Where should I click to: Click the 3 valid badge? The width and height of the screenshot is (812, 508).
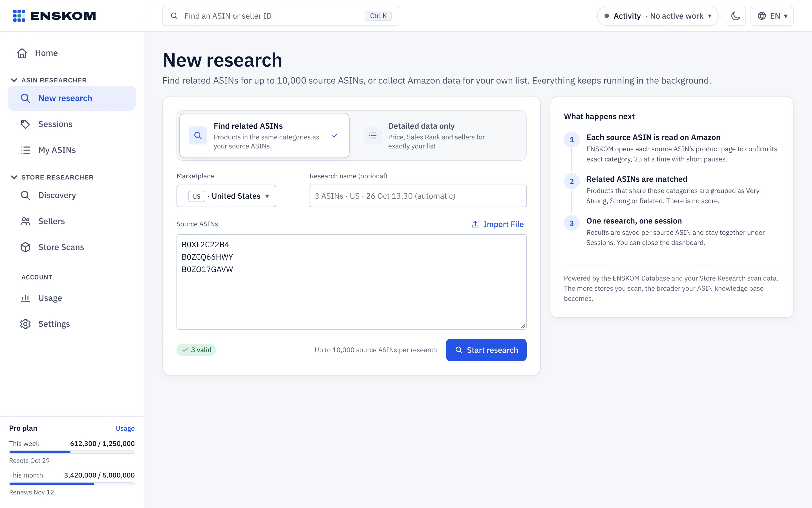click(196, 350)
